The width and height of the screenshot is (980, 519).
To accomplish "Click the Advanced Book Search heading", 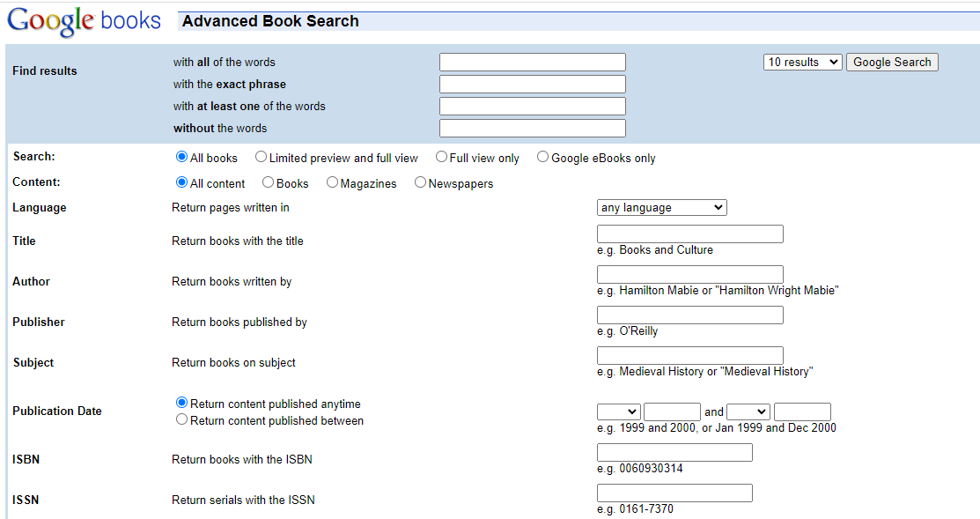I will [270, 21].
